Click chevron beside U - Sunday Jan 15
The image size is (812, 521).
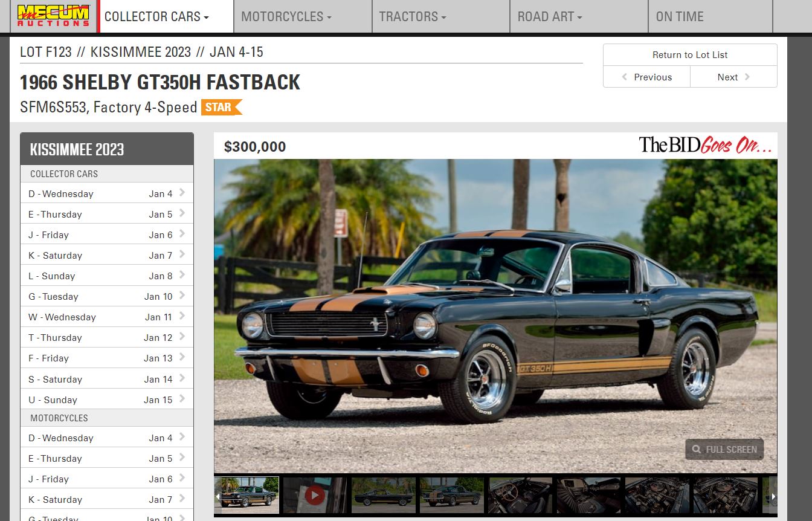click(182, 398)
